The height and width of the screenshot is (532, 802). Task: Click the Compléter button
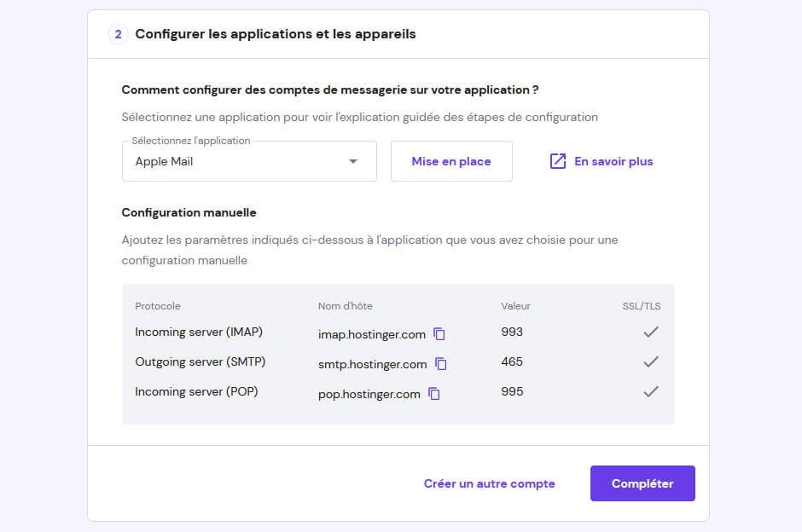[642, 483]
